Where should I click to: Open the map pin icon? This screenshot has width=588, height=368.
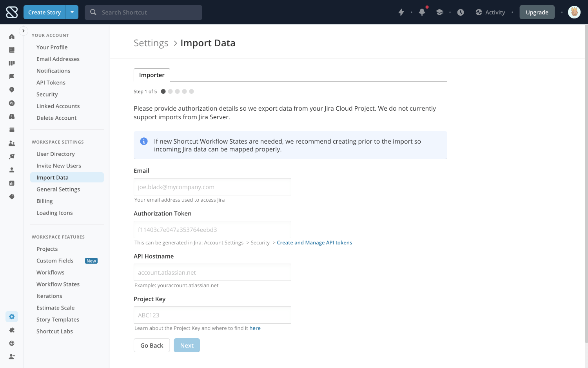12,90
